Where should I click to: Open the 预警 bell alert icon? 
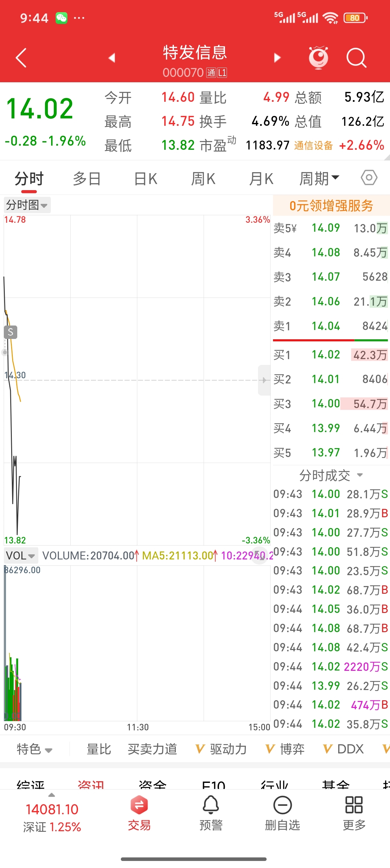point(211,813)
